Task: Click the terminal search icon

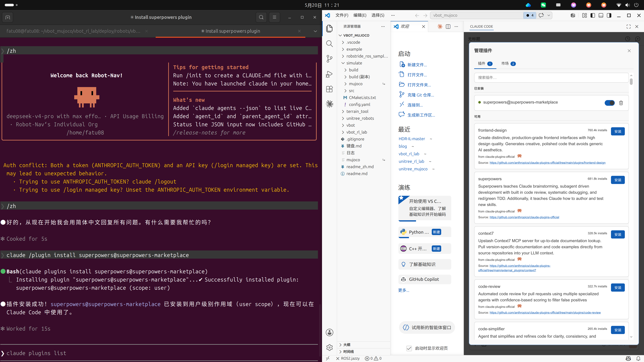Action: point(261,17)
